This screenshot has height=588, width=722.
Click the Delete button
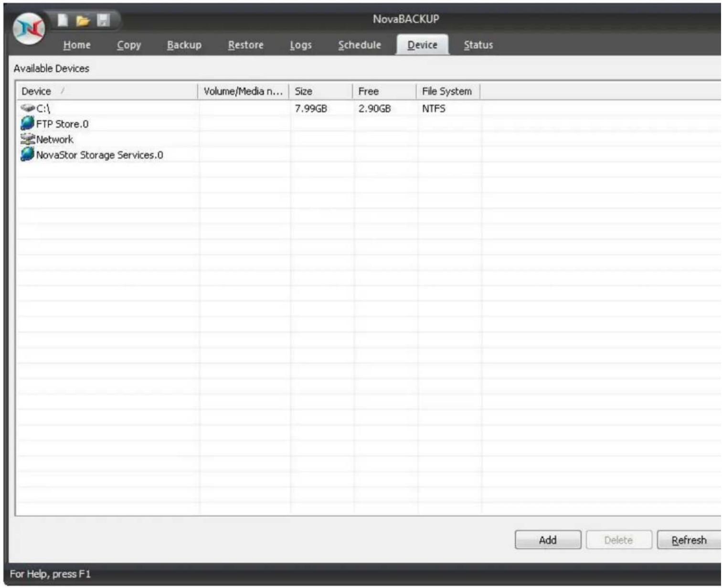(x=618, y=540)
